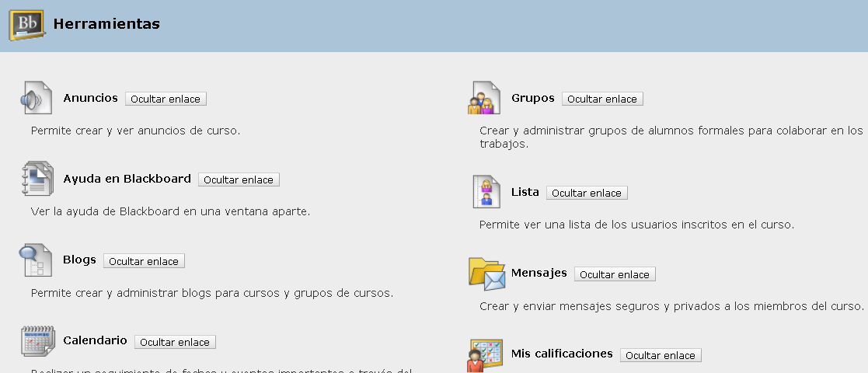The image size is (868, 373).
Task: Click the Grupos description about alumnos formales
Action: [671, 138]
